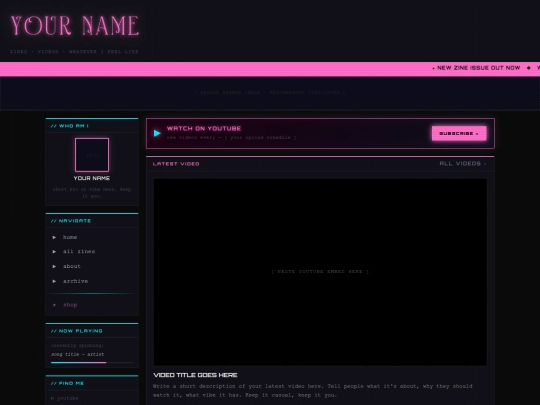The height and width of the screenshot is (405, 540).
Task: Click the arrow icon beside archive
Action: 54,281
